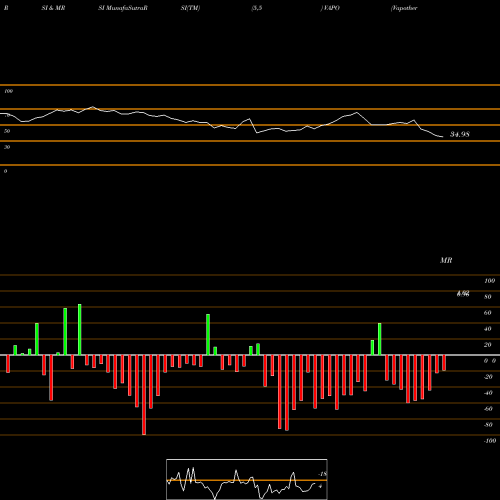This screenshot has height=500, width=500.
Task: Open the mini overview chart at bottom
Action: tap(247, 479)
